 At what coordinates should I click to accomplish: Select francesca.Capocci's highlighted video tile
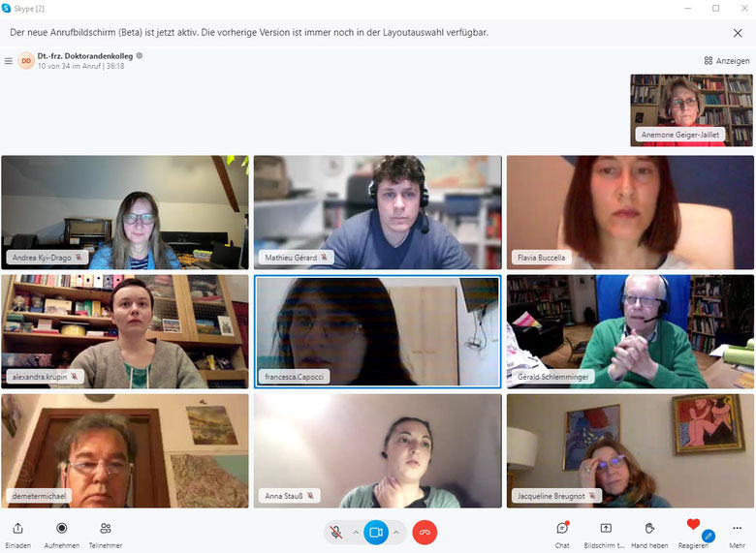[x=378, y=331]
